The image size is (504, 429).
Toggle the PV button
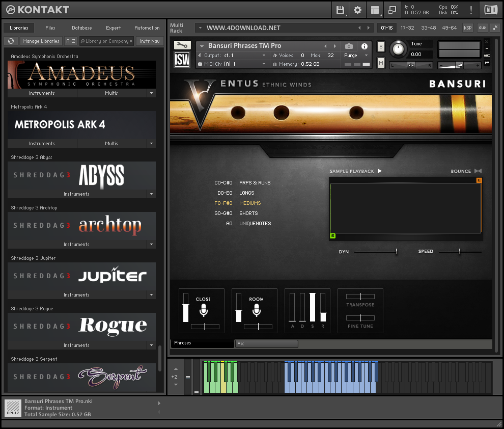point(487,63)
